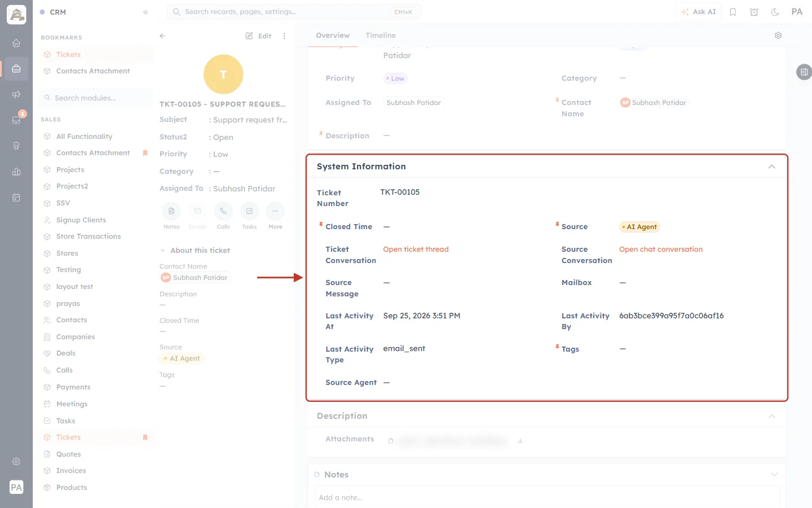
Task: Click the PA avatar at bottom left
Action: [16, 487]
